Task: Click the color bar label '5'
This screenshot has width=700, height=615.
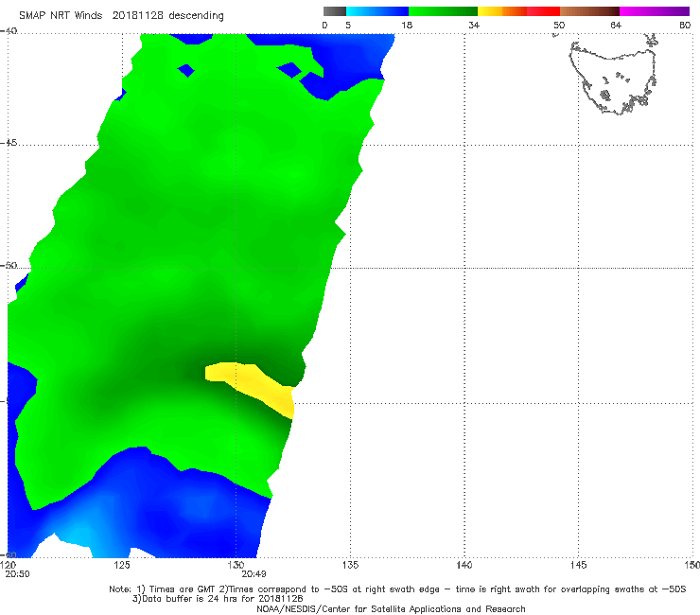Action: 348,25
